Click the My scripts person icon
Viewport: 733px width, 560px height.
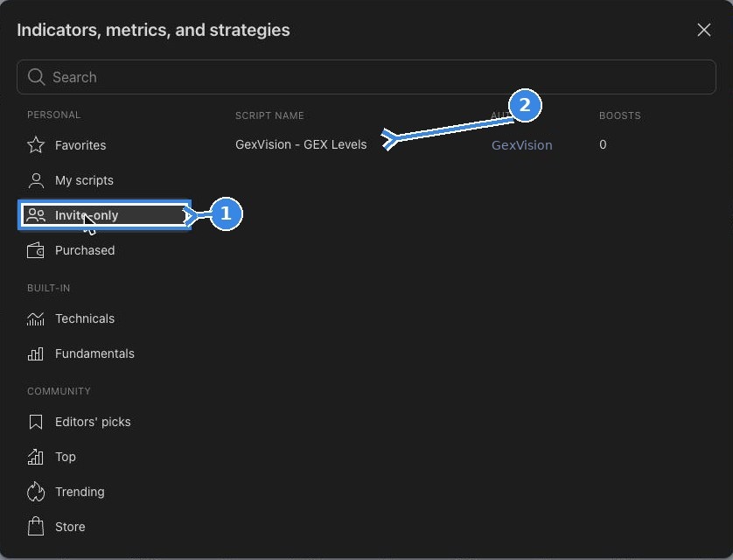(x=36, y=180)
